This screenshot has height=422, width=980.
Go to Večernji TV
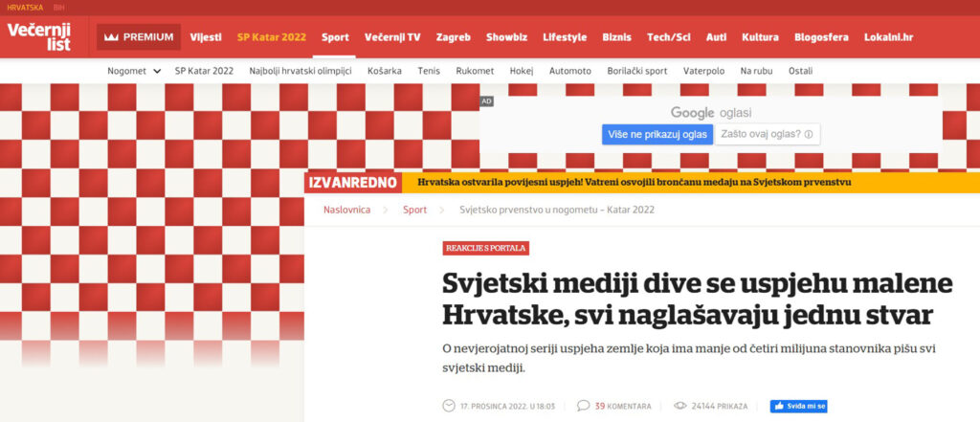tap(392, 37)
